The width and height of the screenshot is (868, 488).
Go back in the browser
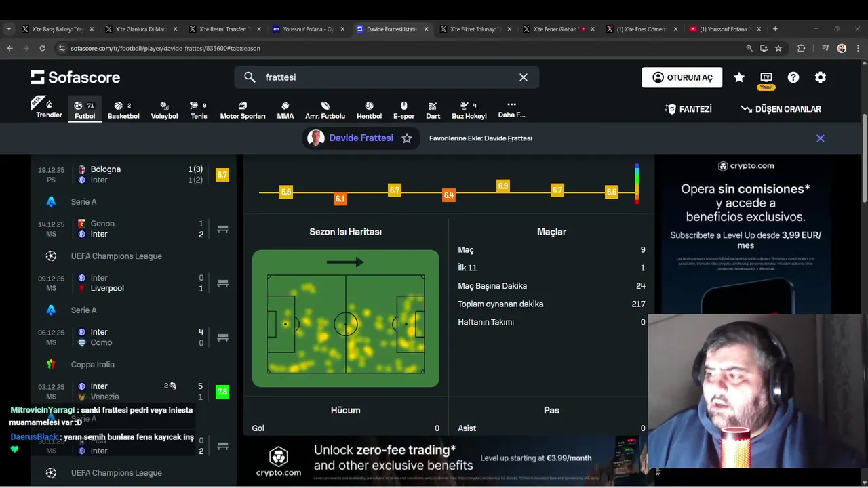9,48
